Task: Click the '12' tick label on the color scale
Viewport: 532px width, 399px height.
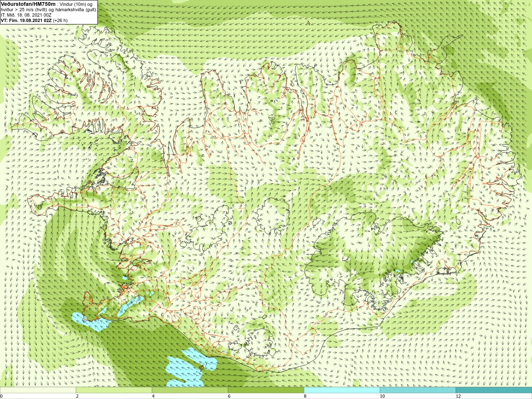Action: pyautogui.click(x=458, y=396)
